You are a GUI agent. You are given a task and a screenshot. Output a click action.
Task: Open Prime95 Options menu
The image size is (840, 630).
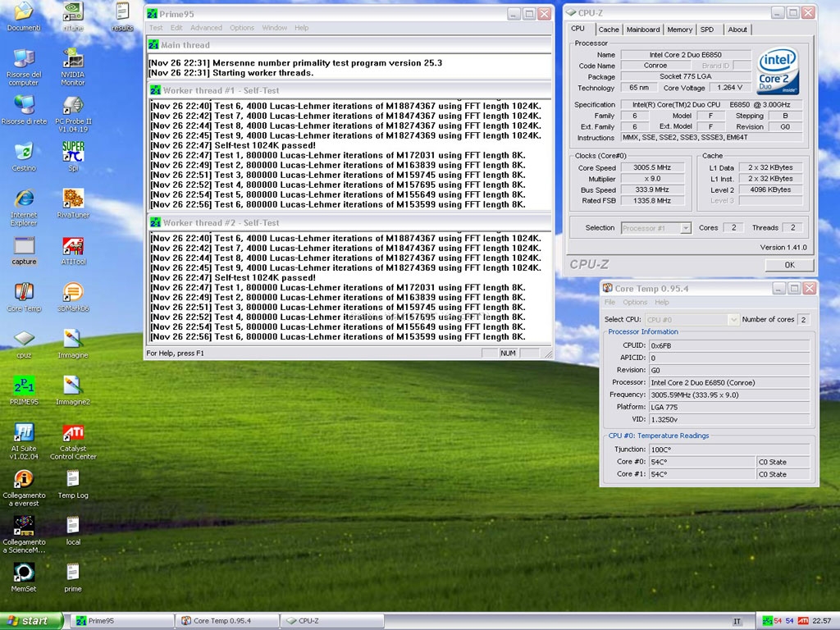[x=242, y=28]
